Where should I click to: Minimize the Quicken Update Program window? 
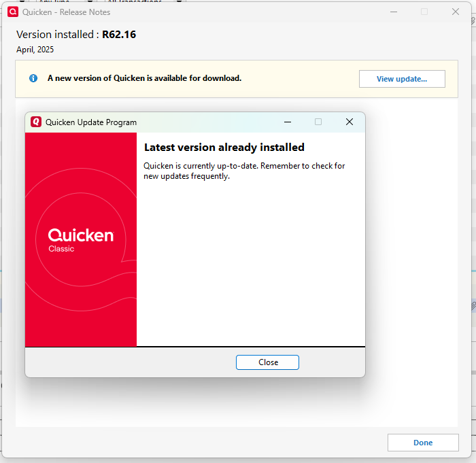click(288, 122)
